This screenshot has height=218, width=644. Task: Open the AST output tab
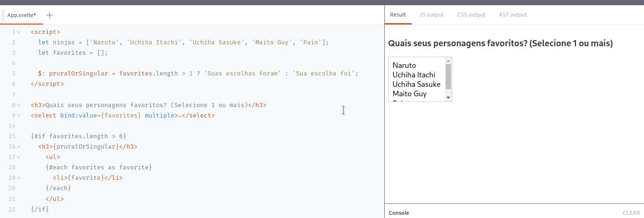(x=513, y=15)
